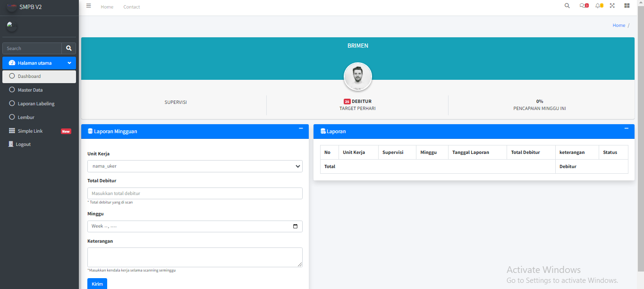Click the Contact link in navbar
The height and width of the screenshot is (289, 644).
[131, 7]
